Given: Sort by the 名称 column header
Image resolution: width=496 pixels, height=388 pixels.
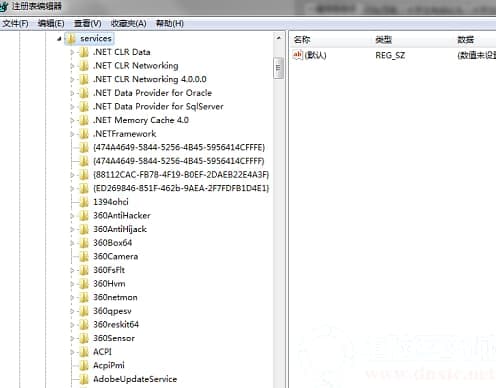Looking at the screenshot, I should point(302,40).
